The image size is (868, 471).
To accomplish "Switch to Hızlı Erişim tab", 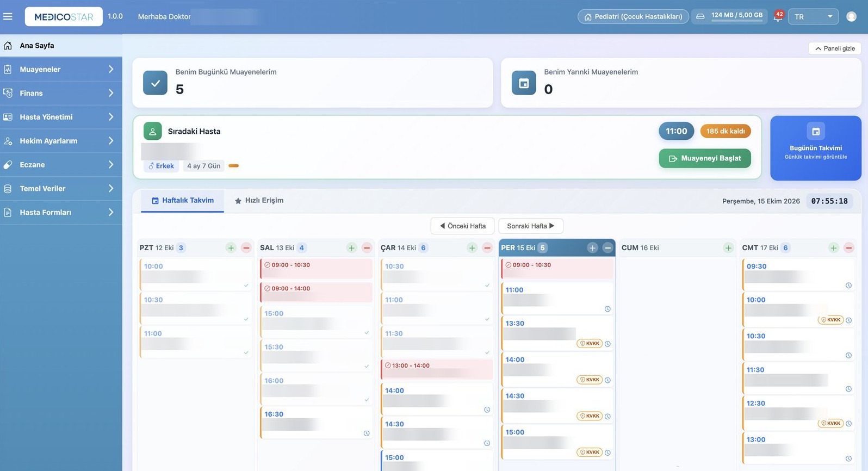I will pos(259,201).
